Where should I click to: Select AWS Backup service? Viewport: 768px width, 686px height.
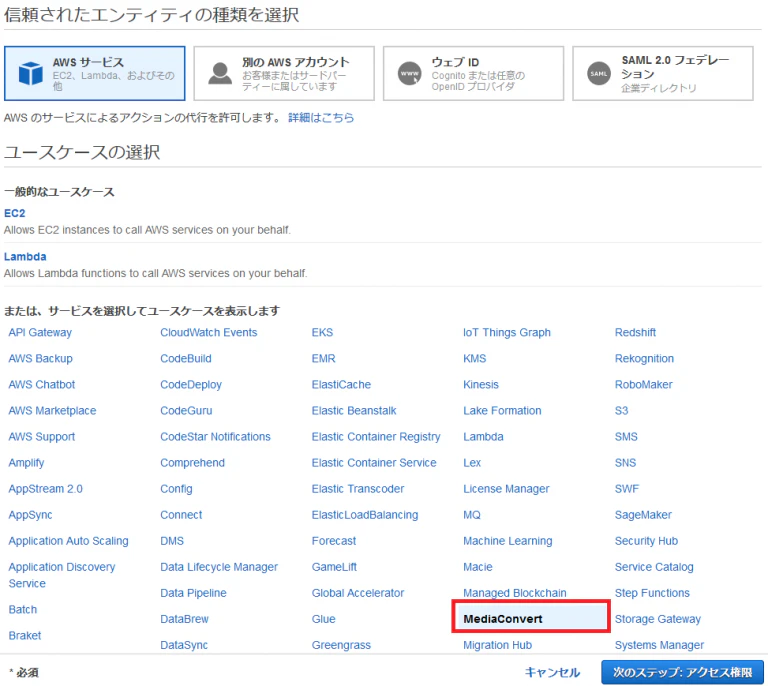pyautogui.click(x=41, y=358)
